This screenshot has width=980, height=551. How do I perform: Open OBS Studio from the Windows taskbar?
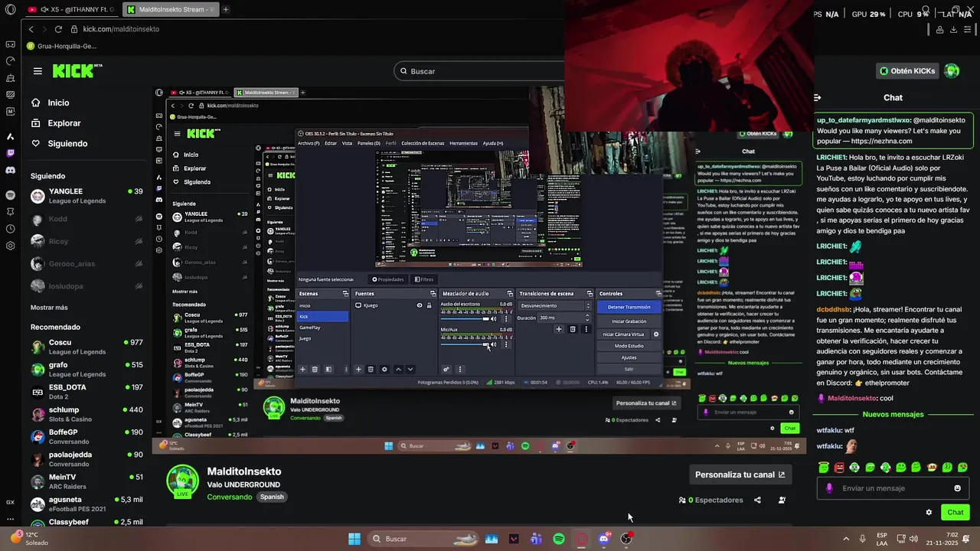tap(626, 539)
